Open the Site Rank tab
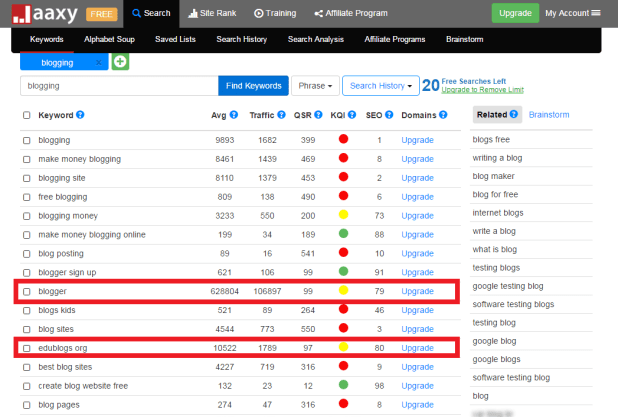Screen dimensions: 618x417 point(212,13)
